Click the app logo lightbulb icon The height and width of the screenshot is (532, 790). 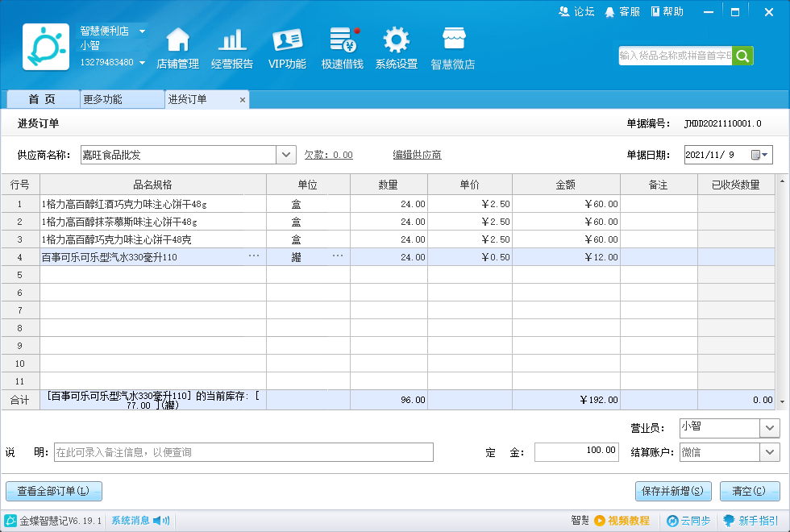click(x=46, y=47)
